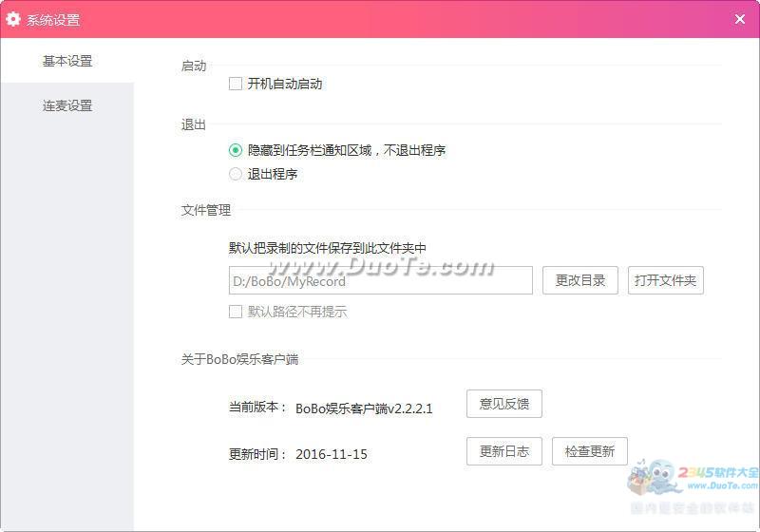View the 更新日志 changelog button
This screenshot has width=760, height=532.
click(x=503, y=451)
